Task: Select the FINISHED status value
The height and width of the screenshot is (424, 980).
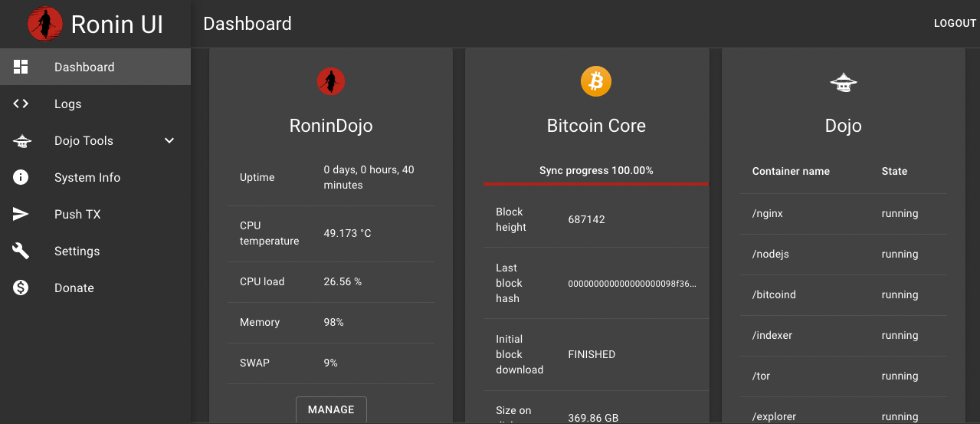Action: pos(592,354)
